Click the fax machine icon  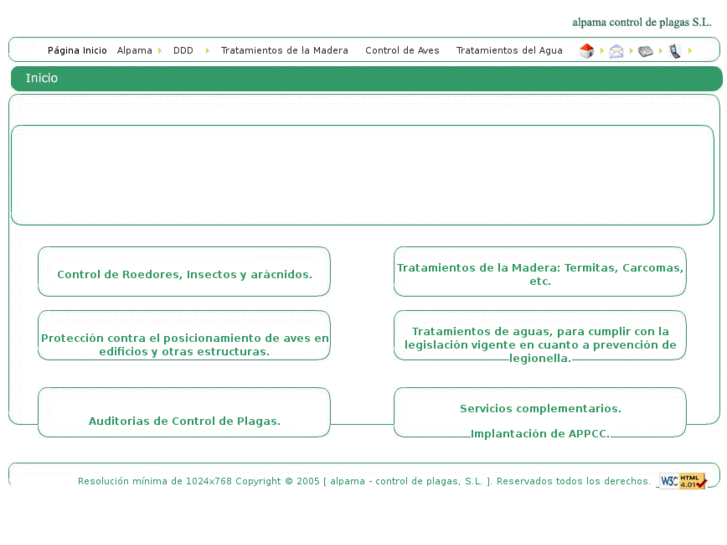pyautogui.click(x=645, y=51)
